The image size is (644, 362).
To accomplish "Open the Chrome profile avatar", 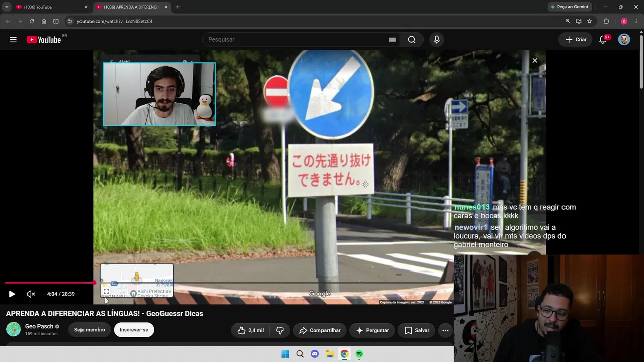I will coord(624,21).
